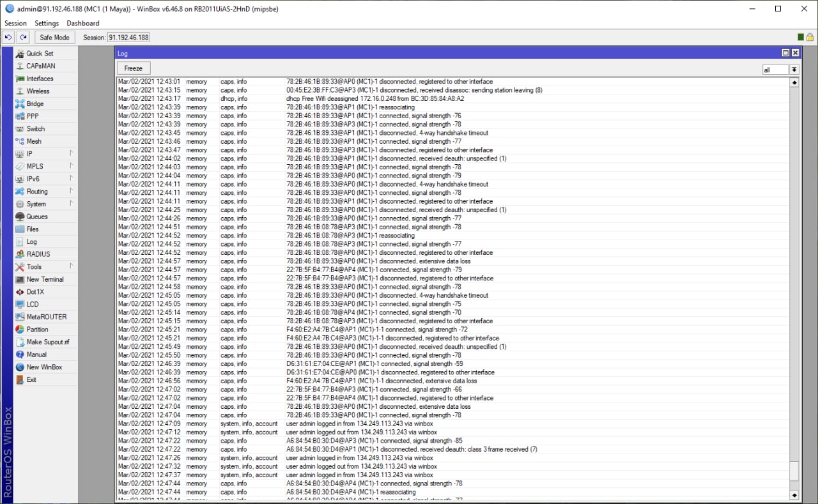818x504 pixels.
Task: Click the log scrollbar down arrow
Action: 794,495
